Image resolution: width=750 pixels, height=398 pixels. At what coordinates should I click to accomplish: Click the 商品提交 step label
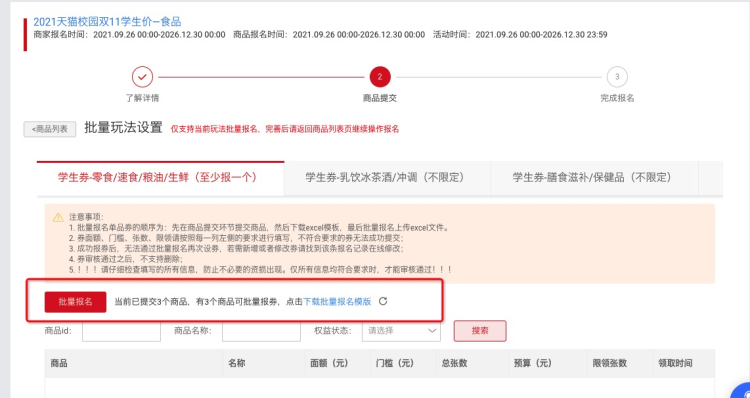coord(380,99)
